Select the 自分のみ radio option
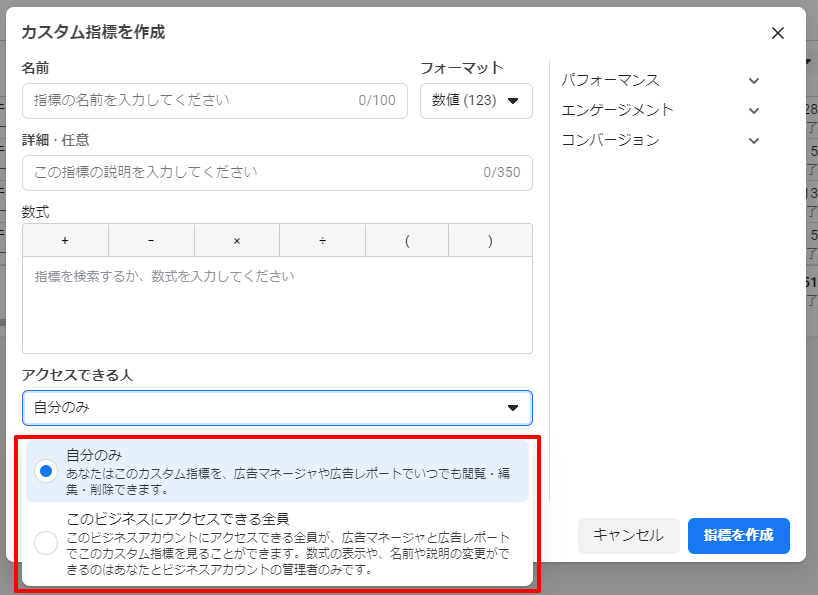 tap(46, 470)
